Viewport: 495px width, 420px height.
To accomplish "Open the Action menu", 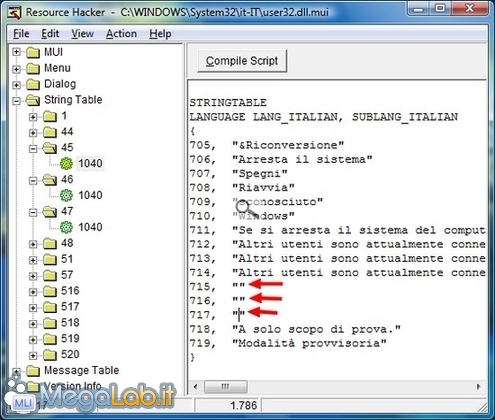I will (x=121, y=34).
